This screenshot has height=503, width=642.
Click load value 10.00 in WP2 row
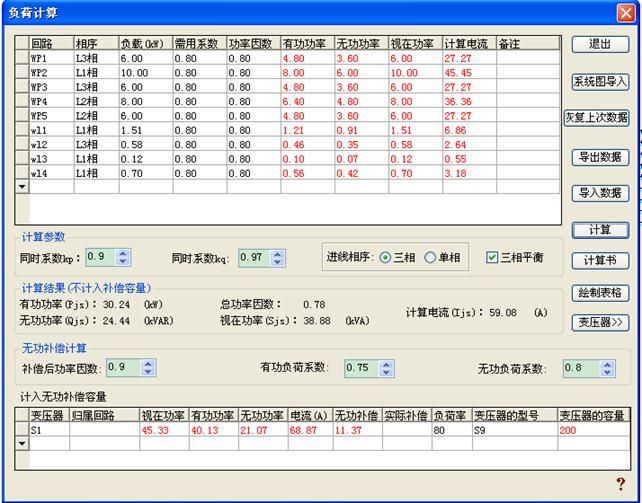pos(146,72)
